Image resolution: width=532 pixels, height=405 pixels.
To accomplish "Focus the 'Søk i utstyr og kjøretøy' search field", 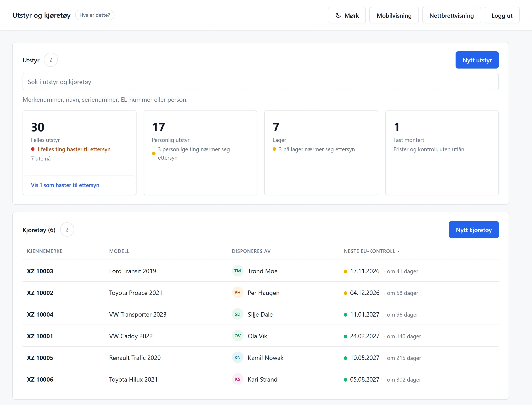I will tap(260, 82).
